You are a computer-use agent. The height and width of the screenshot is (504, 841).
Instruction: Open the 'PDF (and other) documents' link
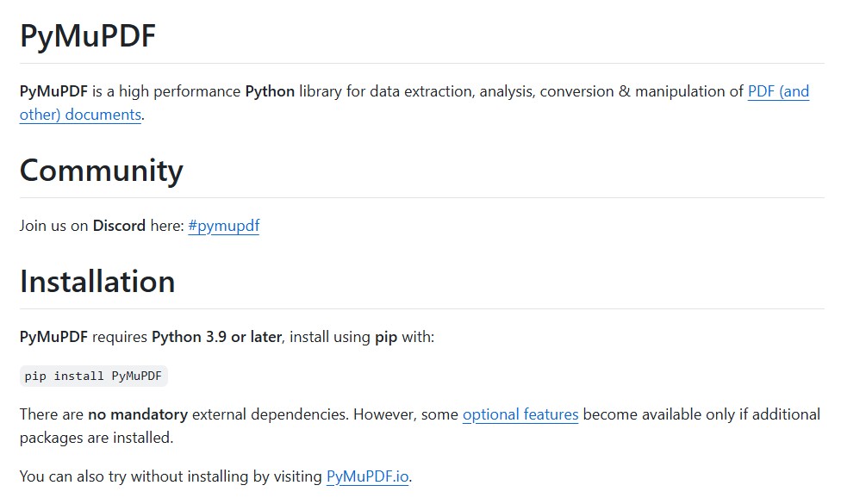click(x=777, y=91)
